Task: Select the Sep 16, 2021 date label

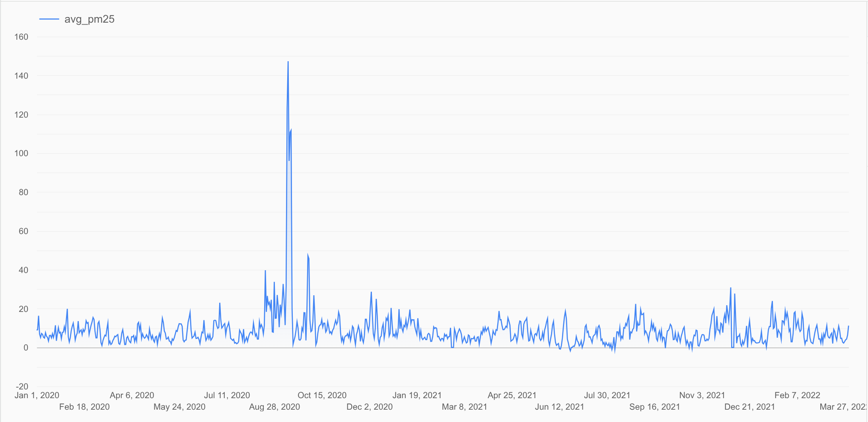Action: (x=655, y=407)
